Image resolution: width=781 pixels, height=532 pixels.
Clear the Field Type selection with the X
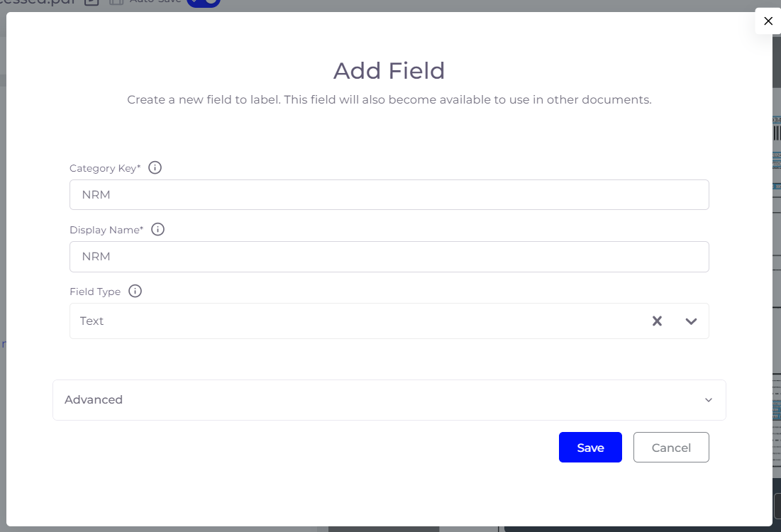tap(657, 321)
